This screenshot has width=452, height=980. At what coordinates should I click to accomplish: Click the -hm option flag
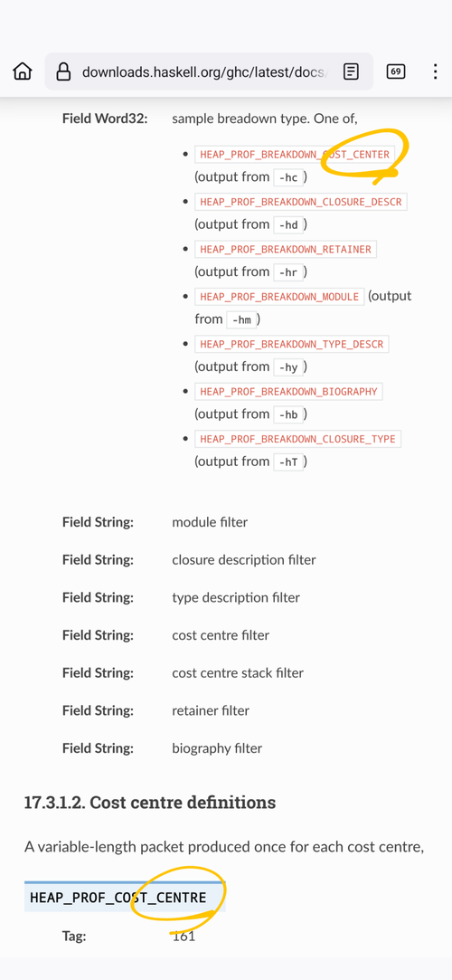pyautogui.click(x=240, y=320)
